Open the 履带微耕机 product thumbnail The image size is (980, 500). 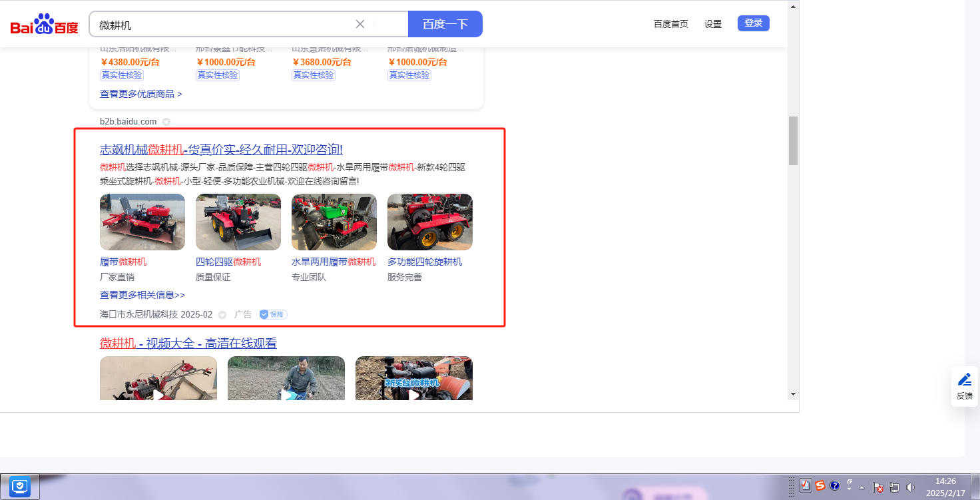pos(142,222)
